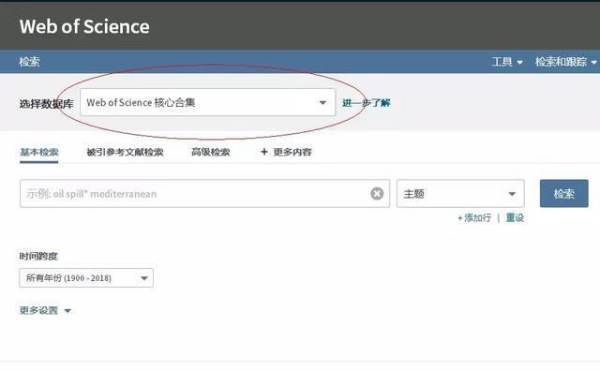Click the Web of Science logo title
Viewport: 600px width, 371px height.
85,27
